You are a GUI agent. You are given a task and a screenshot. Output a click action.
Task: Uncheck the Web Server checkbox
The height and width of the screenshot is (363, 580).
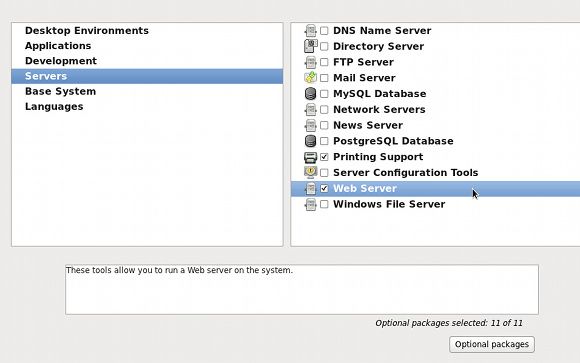tap(324, 188)
